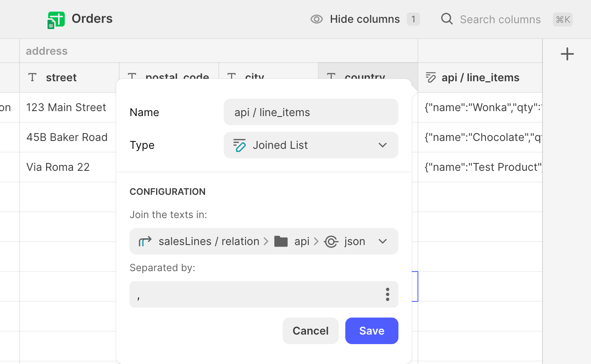Image resolution: width=591 pixels, height=364 pixels.
Task: Open separator options three-dot menu
Action: tap(388, 294)
